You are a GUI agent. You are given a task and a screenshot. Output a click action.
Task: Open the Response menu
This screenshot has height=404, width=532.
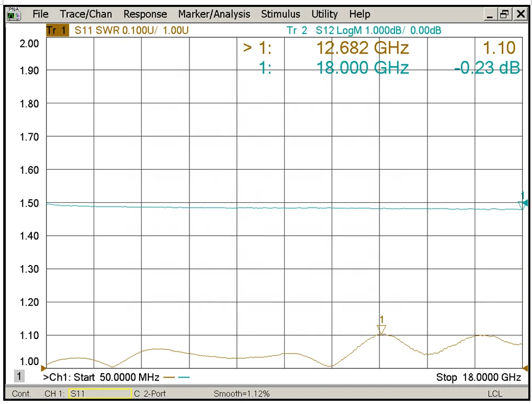click(x=145, y=15)
